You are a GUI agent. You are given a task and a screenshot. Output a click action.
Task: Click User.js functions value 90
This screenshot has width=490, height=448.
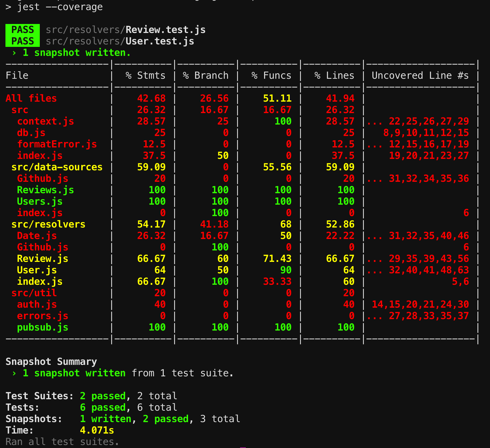(286, 270)
